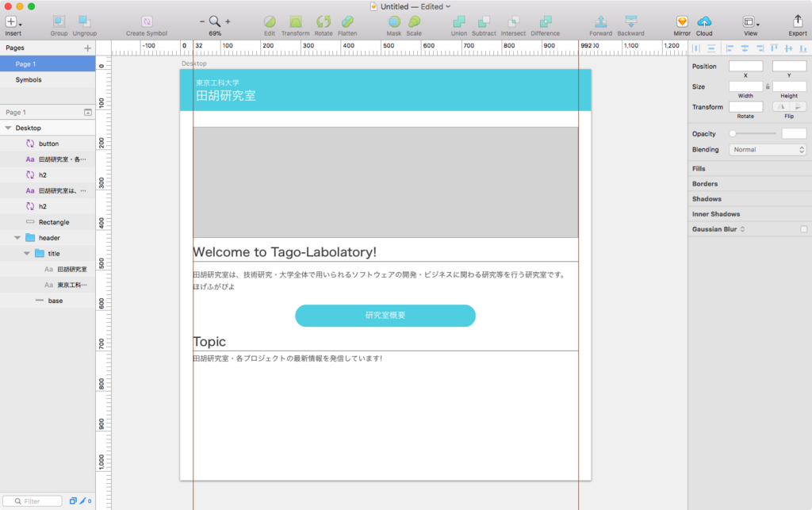Screen dimensions: 812x510
Task: Apply the Intersect boolean operation
Action: [513, 21]
